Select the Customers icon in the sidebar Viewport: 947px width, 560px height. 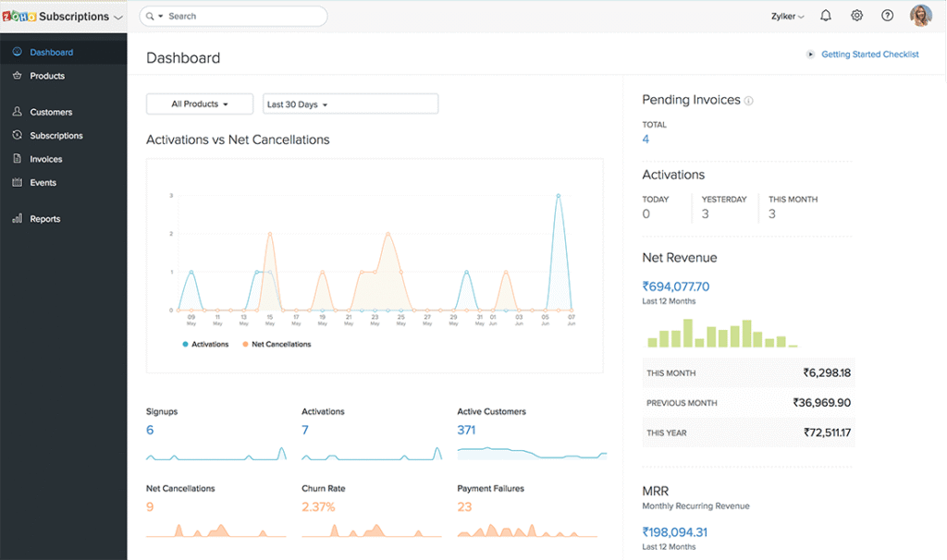click(x=18, y=111)
